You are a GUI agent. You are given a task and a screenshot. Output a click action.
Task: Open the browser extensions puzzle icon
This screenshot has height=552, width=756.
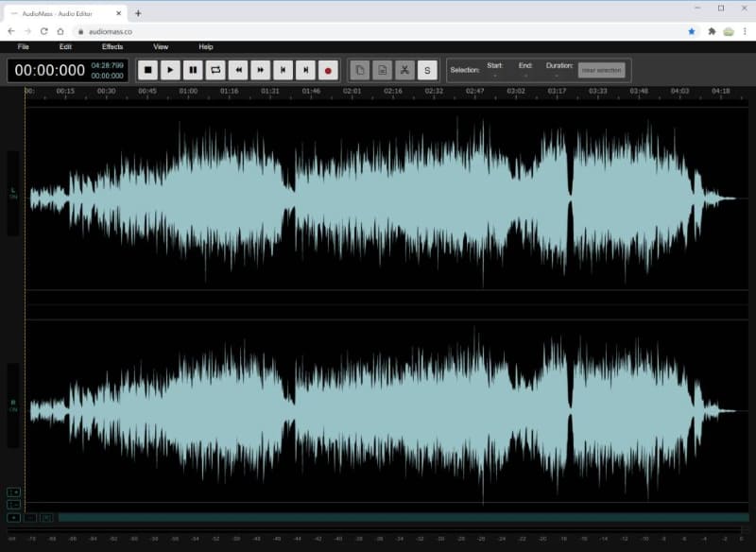point(712,31)
